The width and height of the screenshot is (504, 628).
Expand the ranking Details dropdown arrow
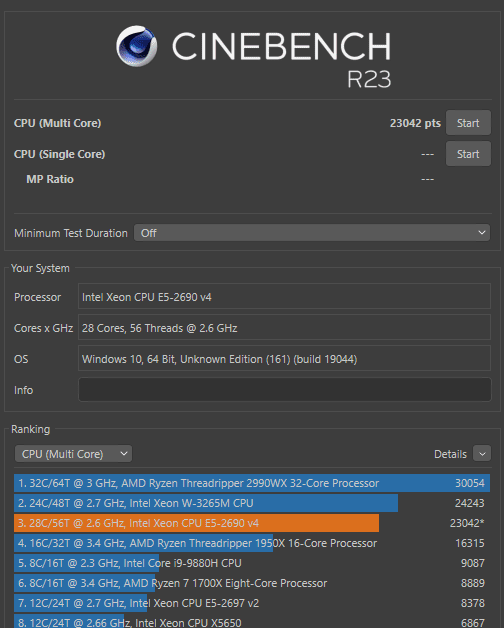(x=482, y=454)
